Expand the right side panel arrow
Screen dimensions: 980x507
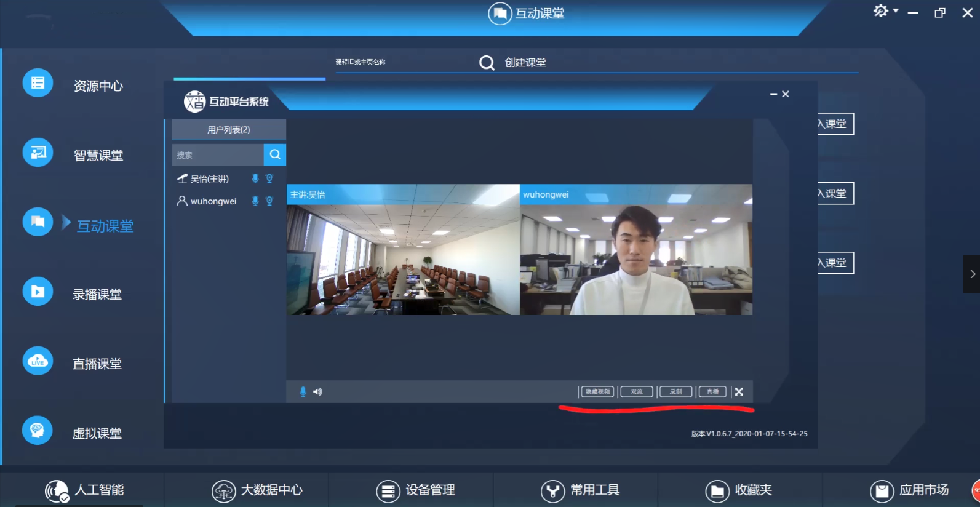(x=972, y=274)
